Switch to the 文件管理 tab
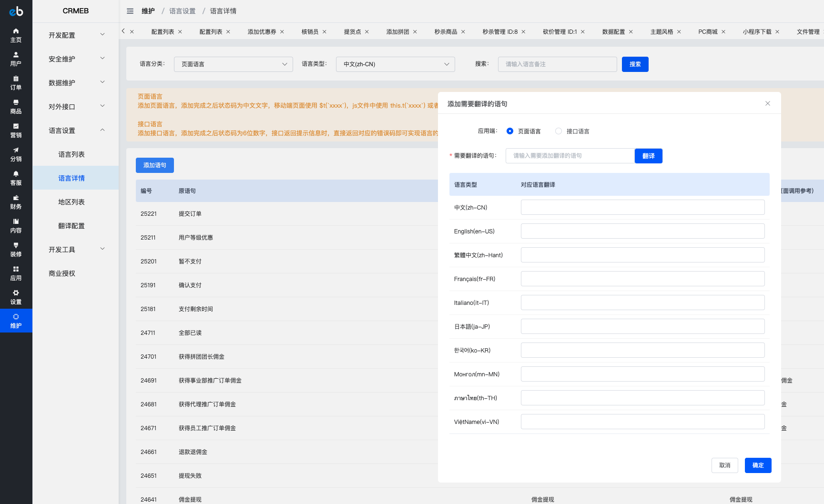This screenshot has height=504, width=824. (x=808, y=32)
